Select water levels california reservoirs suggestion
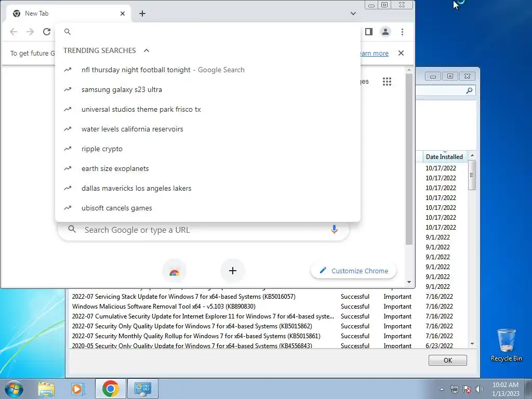 click(208, 129)
